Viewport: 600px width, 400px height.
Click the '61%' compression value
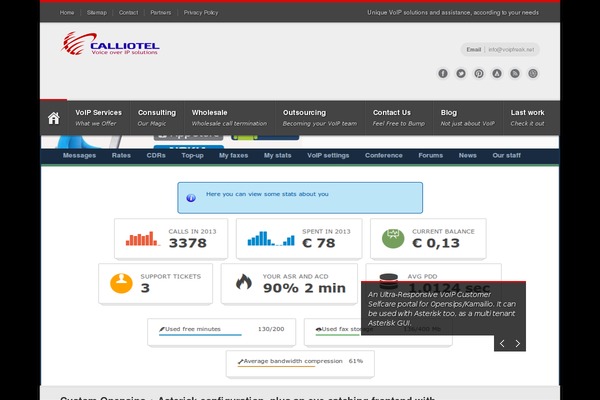click(x=356, y=361)
